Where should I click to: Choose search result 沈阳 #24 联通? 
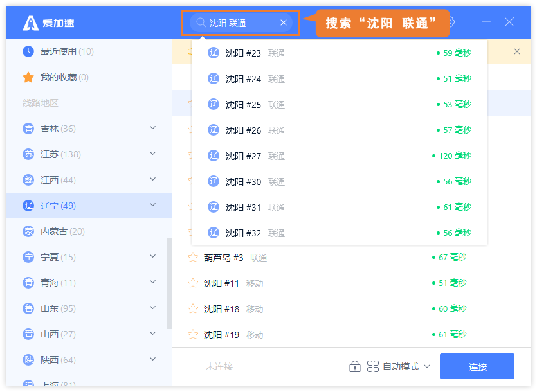[x=340, y=79]
